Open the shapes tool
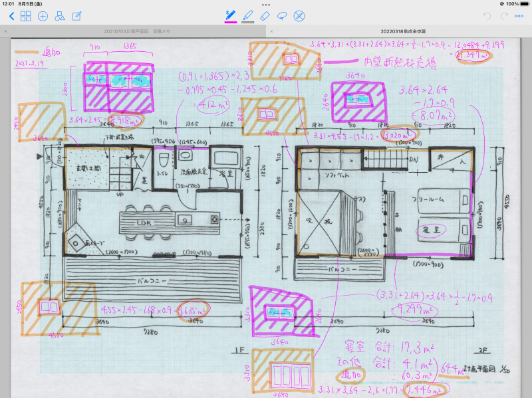This screenshot has height=398, width=532. point(59,16)
